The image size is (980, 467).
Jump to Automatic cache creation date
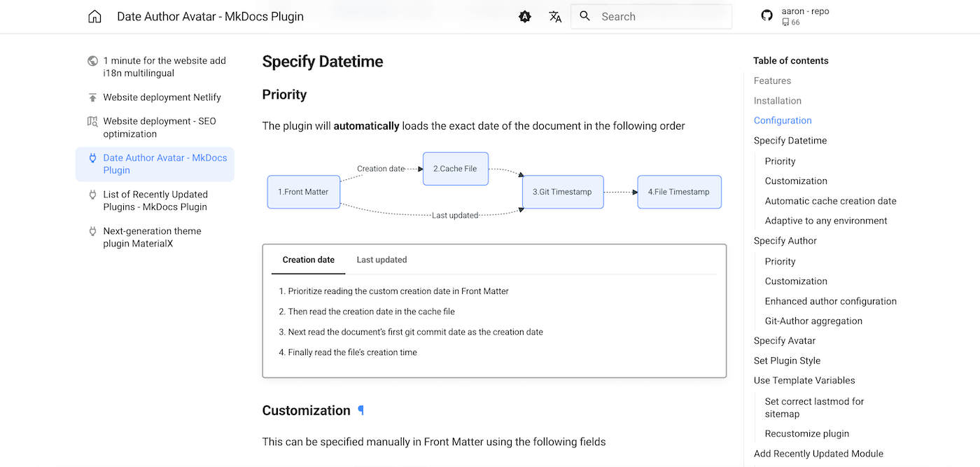pyautogui.click(x=830, y=201)
